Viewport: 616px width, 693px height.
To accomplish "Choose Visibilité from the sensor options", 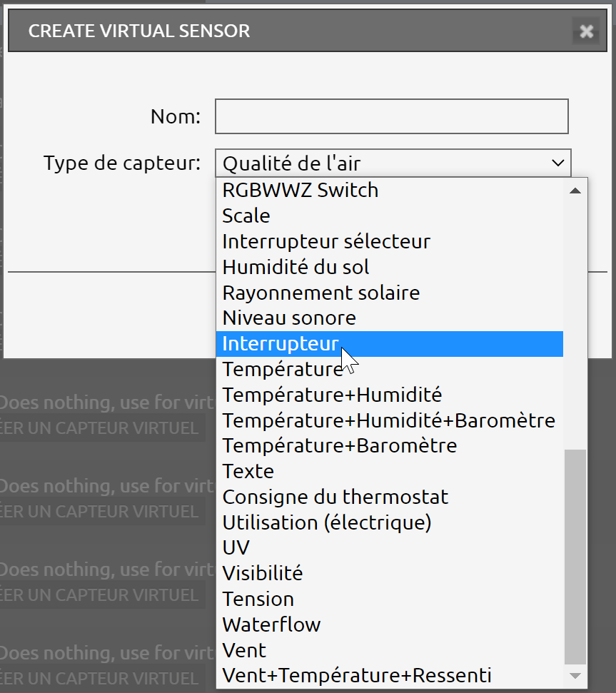I will tap(262, 573).
